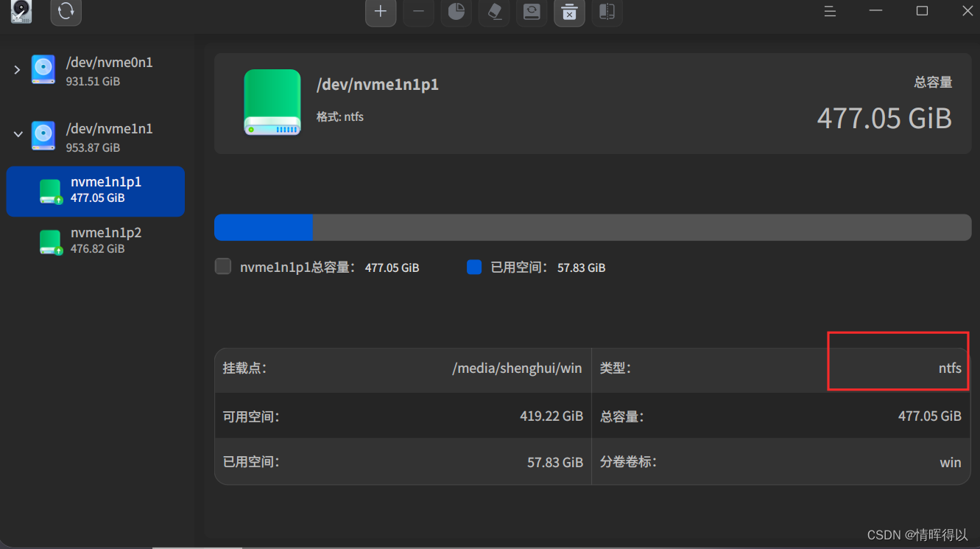The height and width of the screenshot is (549, 980).
Task: Click the 'win' volume label value
Action: tap(951, 463)
